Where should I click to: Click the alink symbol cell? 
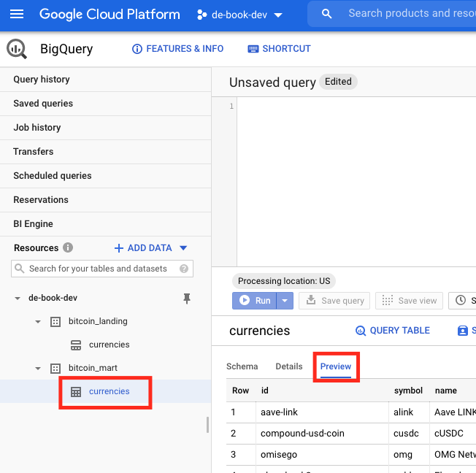tap(409, 412)
